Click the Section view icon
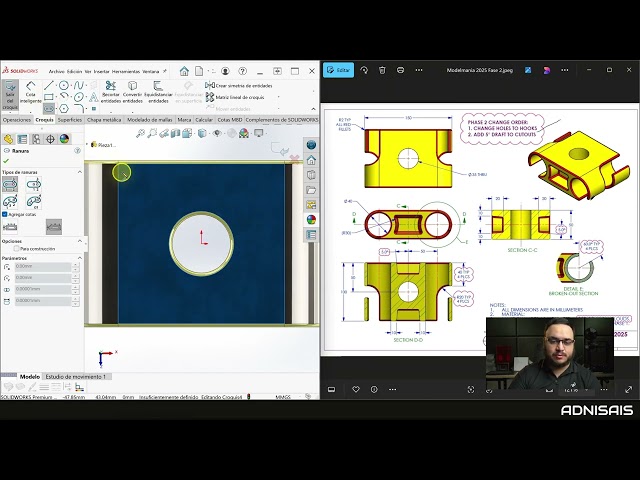Viewport: 640px width, 480px height. 176,133
